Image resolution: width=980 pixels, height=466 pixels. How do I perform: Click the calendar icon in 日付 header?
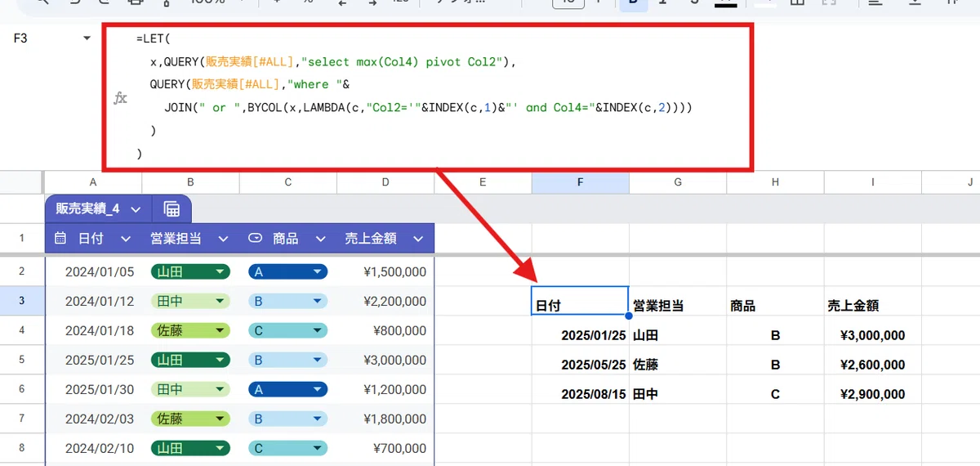[60, 239]
